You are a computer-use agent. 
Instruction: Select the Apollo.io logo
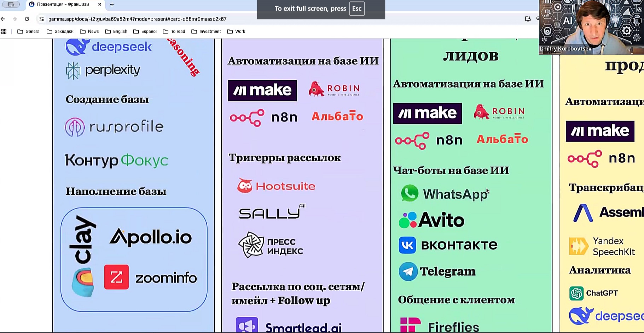[151, 237]
